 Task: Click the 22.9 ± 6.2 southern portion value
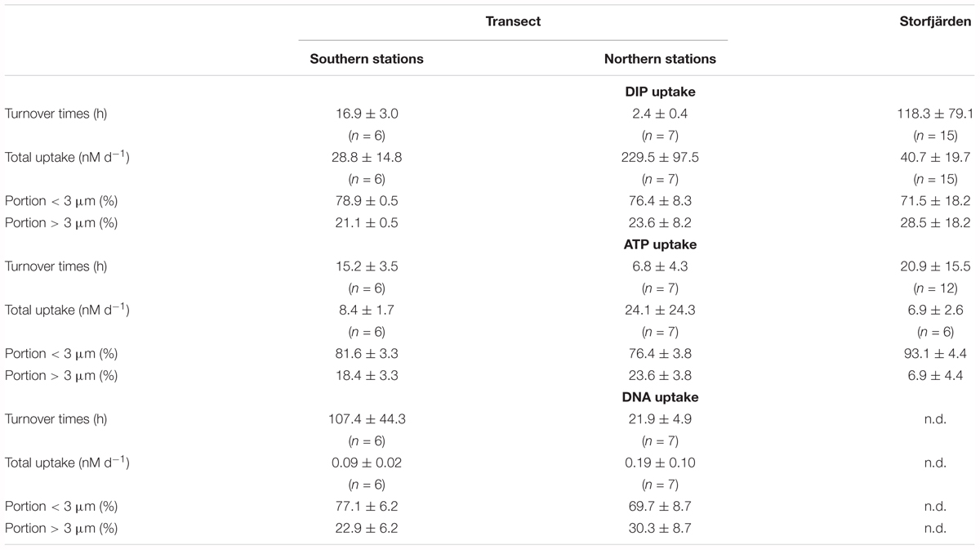pyautogui.click(x=367, y=529)
